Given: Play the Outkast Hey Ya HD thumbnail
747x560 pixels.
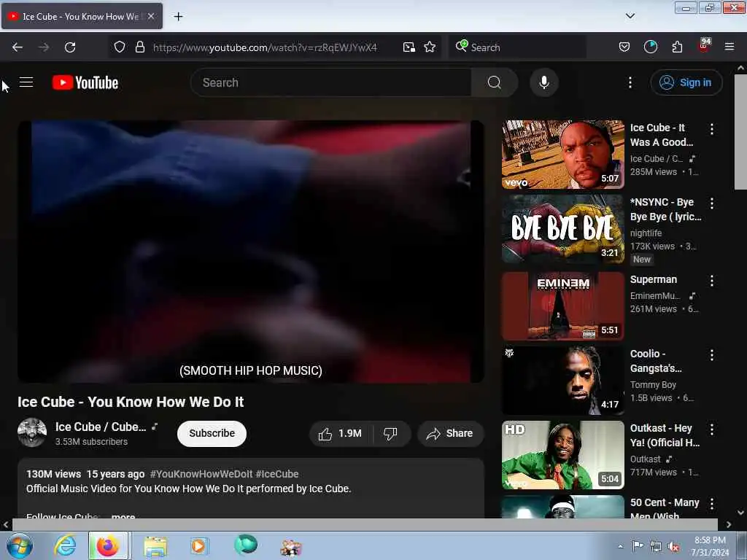Looking at the screenshot, I should (562, 455).
